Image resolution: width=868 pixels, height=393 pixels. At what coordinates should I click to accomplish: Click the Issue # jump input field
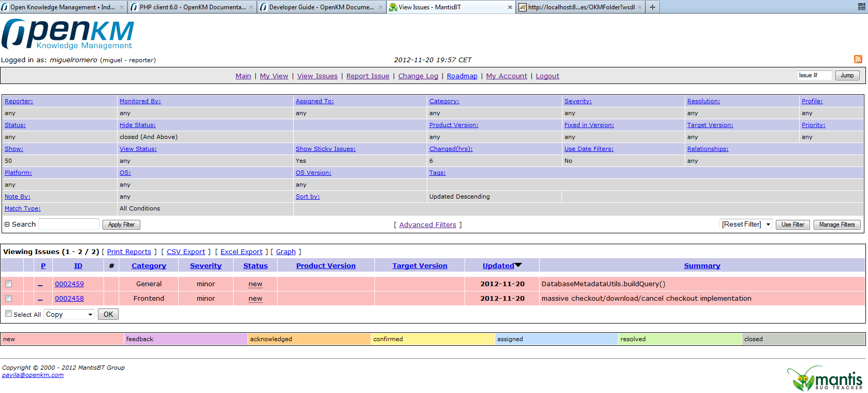point(814,75)
